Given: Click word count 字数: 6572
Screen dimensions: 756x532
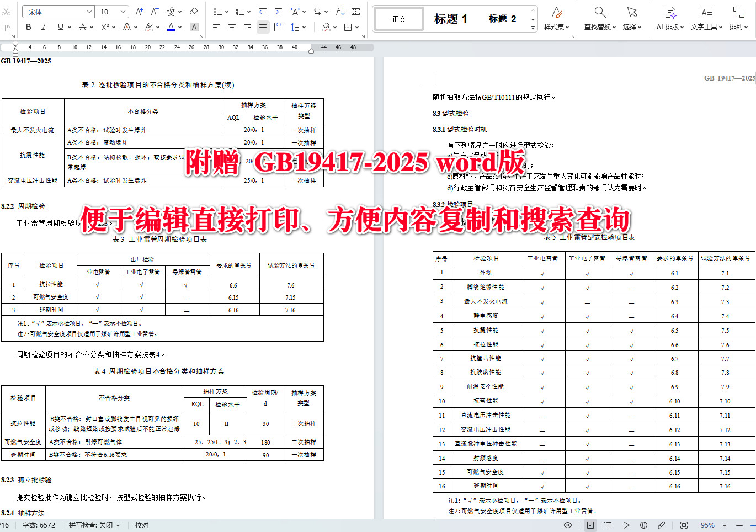Looking at the screenshot, I should (39, 525).
